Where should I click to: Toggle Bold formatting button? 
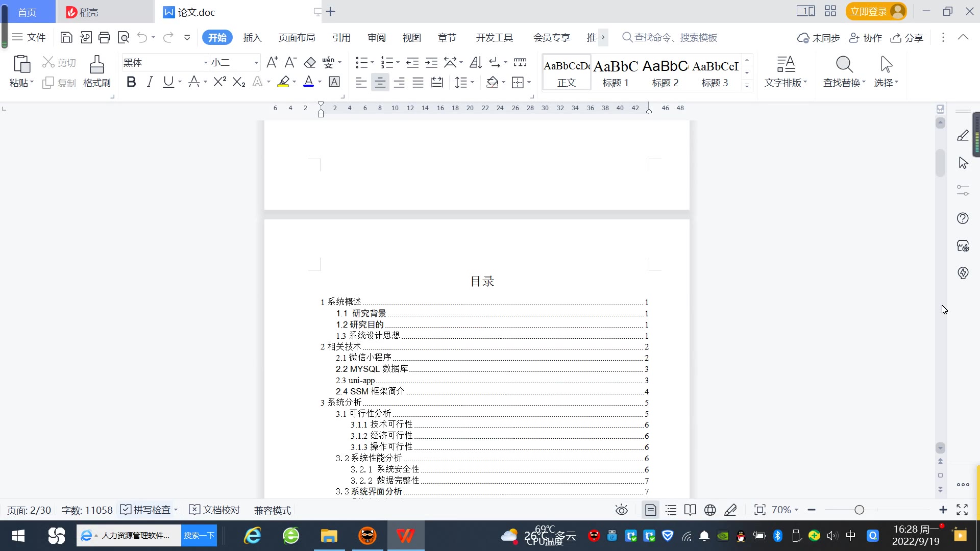(131, 82)
